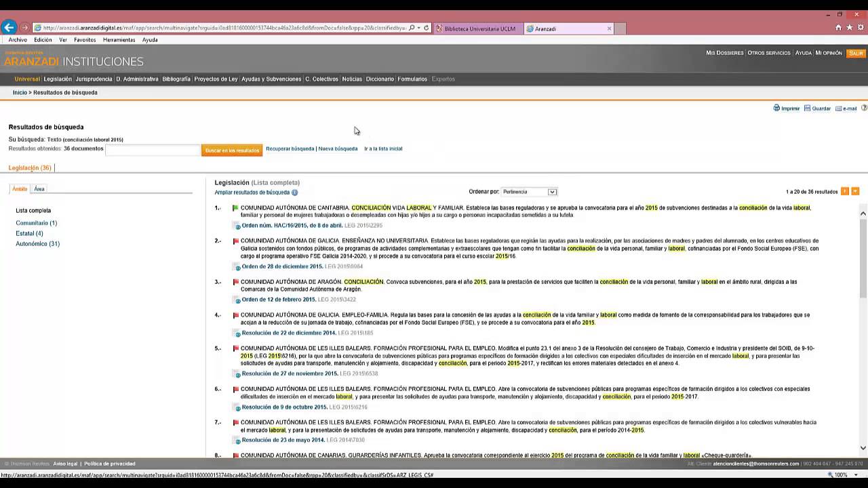Click the SALIR button
868x488 pixels.
point(856,53)
